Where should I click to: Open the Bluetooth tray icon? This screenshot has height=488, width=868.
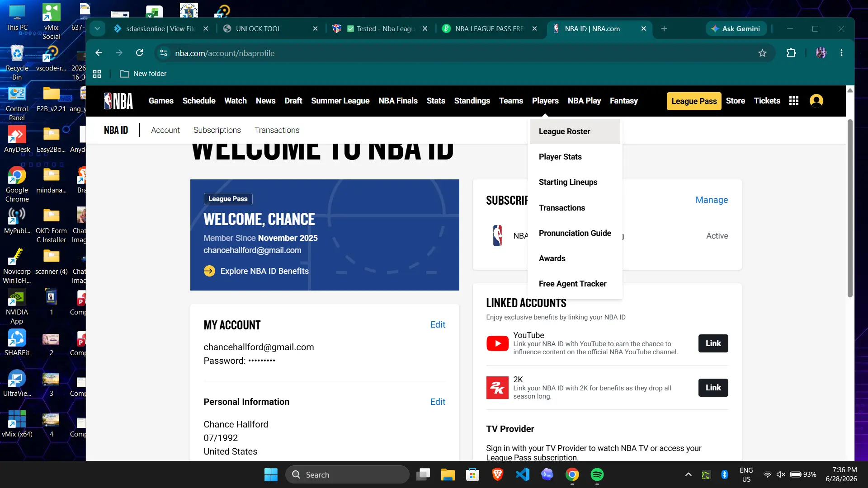[x=724, y=474]
